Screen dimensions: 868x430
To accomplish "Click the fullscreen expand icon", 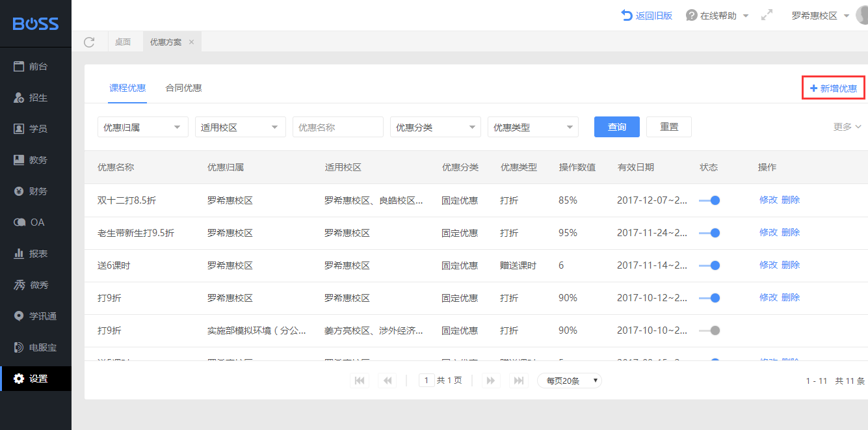I will [x=767, y=15].
